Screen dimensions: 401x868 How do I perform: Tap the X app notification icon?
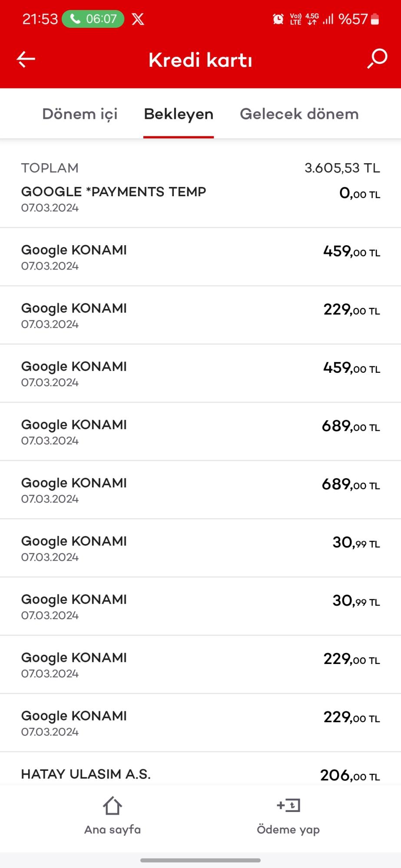[x=138, y=19]
